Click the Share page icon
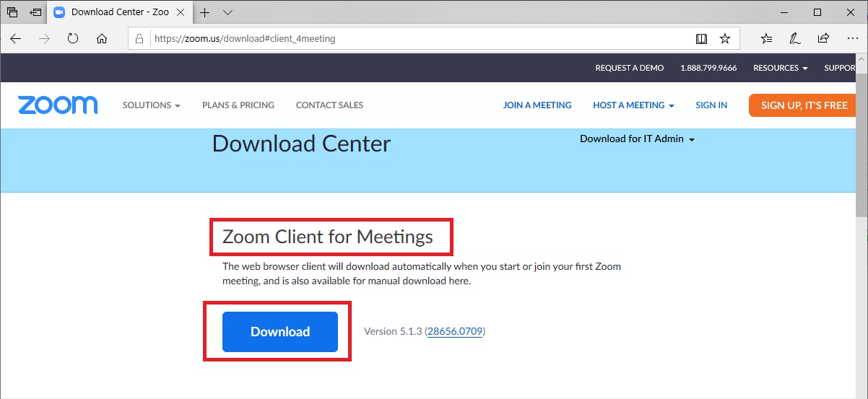The width and height of the screenshot is (868, 399). click(x=823, y=39)
